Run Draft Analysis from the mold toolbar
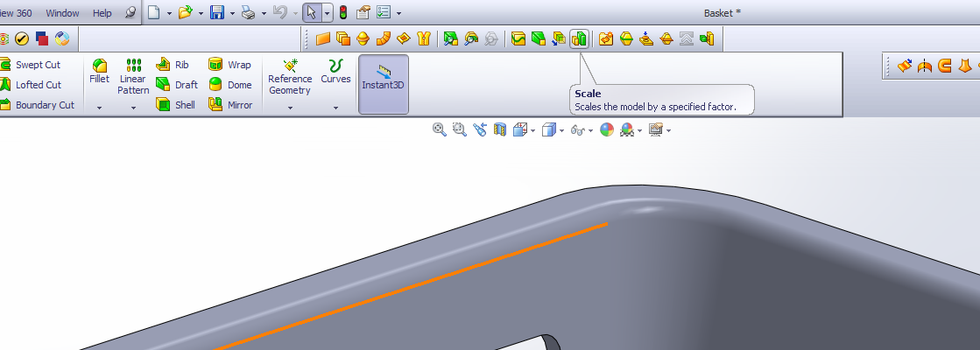Screen dimensions: 980x350 pyautogui.click(x=451, y=39)
